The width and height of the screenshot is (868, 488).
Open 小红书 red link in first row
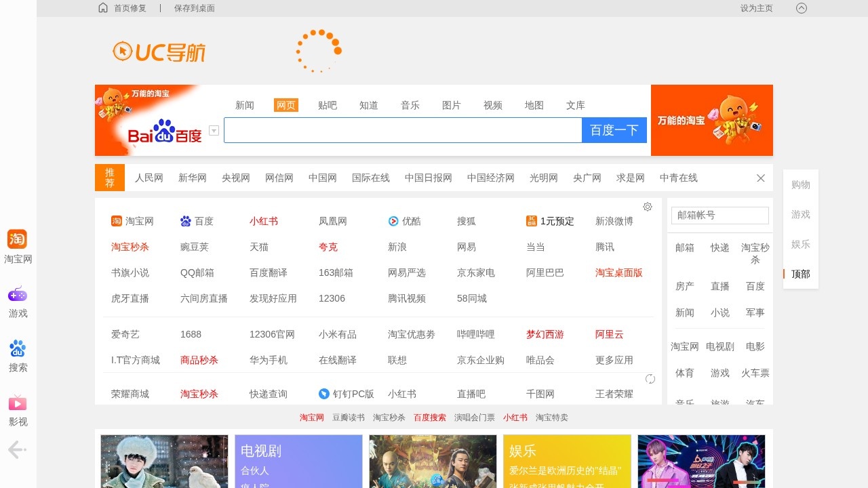coord(264,221)
